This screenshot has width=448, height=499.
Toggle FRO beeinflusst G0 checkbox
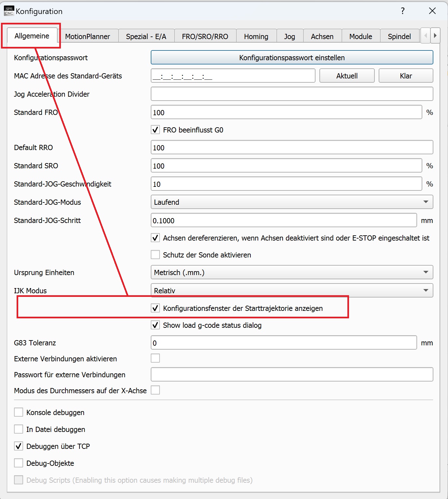click(x=155, y=130)
